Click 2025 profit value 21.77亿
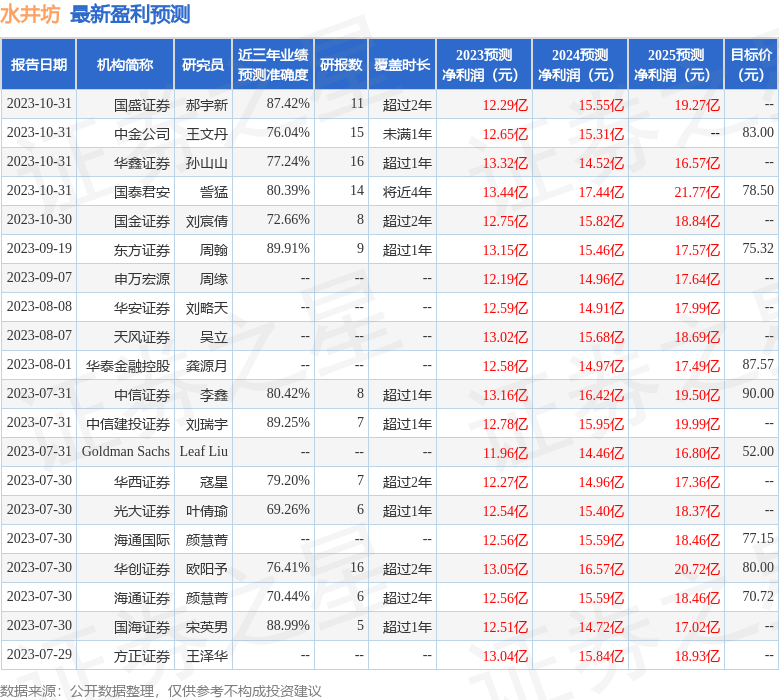 [x=697, y=192]
